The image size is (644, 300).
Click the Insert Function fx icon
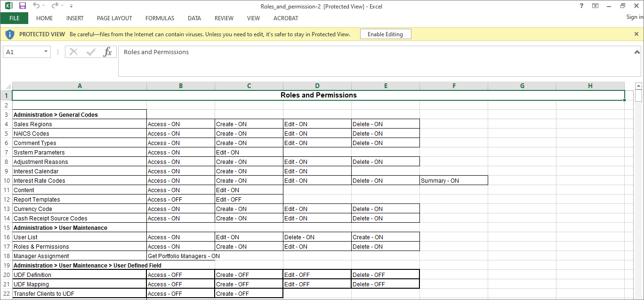pos(107,52)
